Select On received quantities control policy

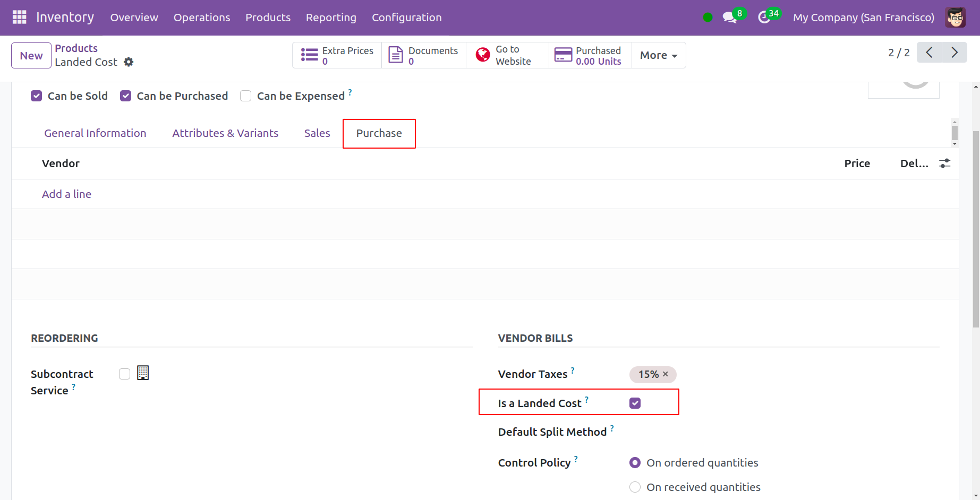coord(635,487)
